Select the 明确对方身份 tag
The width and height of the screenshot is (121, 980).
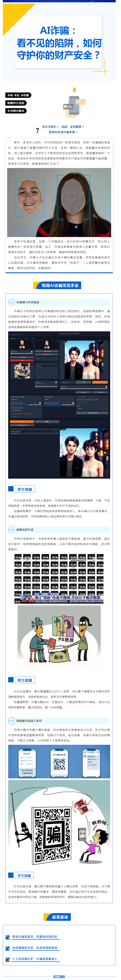pos(16,103)
